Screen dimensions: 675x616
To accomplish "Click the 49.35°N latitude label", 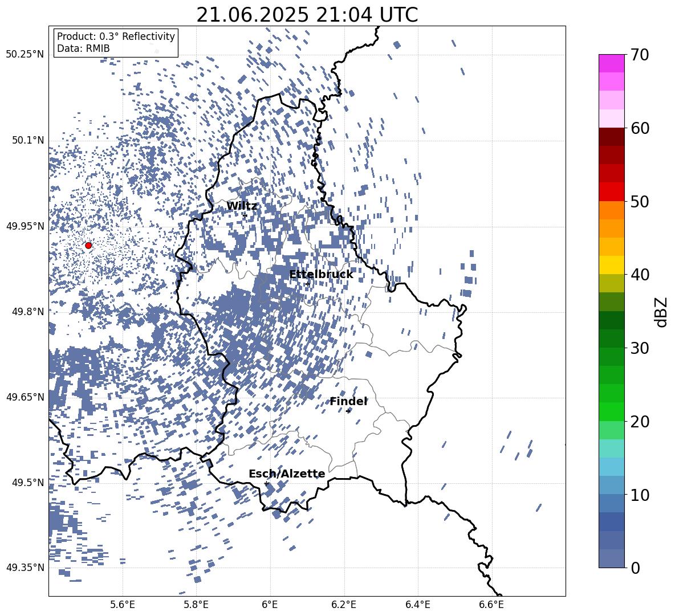I will [x=25, y=568].
